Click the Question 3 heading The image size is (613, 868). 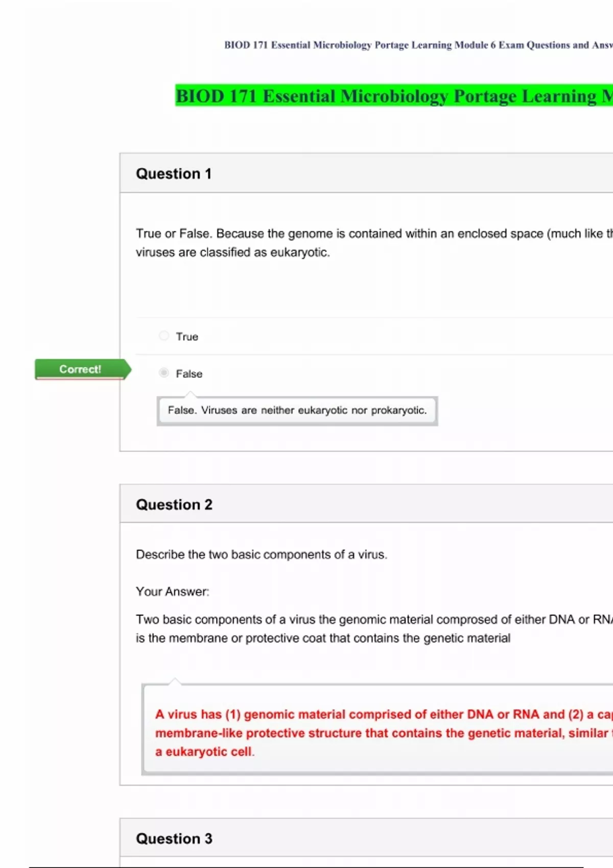(x=174, y=838)
